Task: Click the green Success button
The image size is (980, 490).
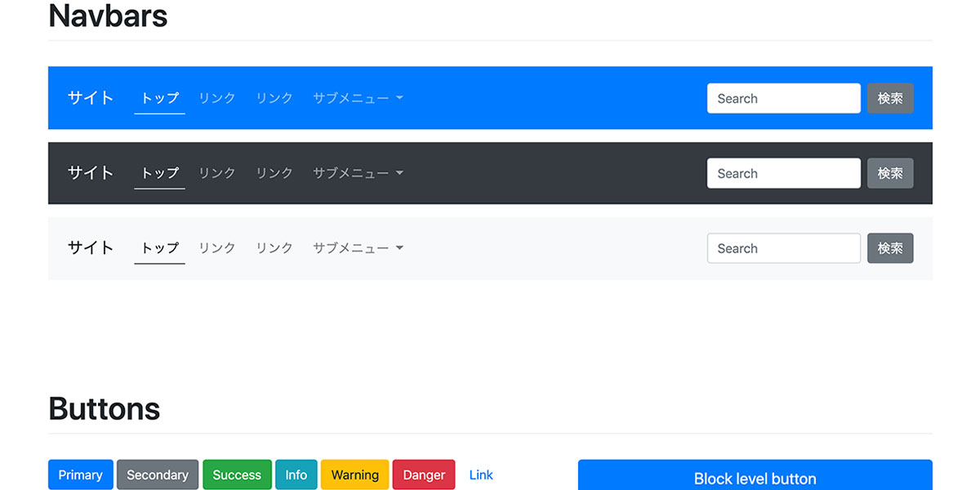Action: (237, 475)
